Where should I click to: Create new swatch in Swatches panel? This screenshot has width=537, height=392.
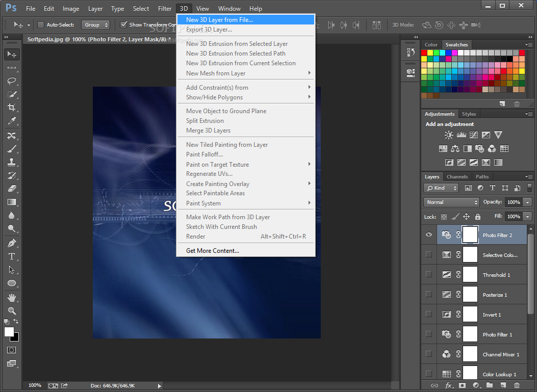click(x=502, y=103)
